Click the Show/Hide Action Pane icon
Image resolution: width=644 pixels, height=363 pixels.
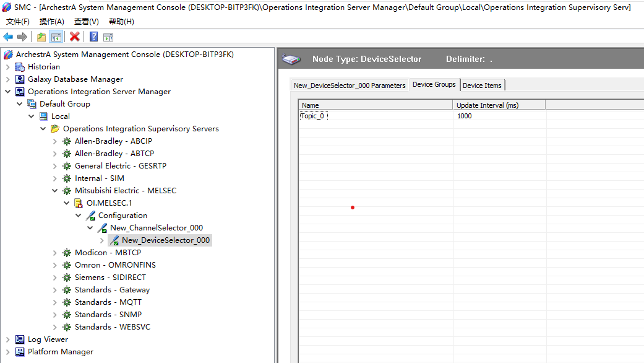pos(108,37)
